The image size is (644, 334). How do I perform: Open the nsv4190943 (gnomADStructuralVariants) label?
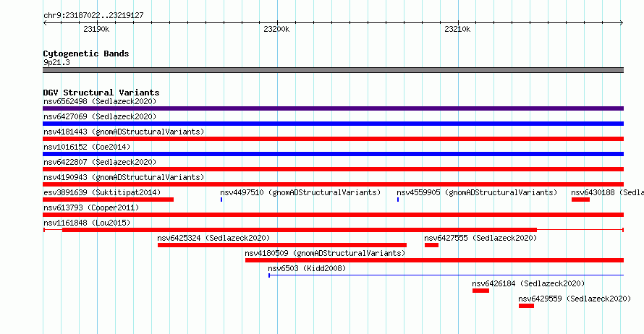tap(124, 177)
